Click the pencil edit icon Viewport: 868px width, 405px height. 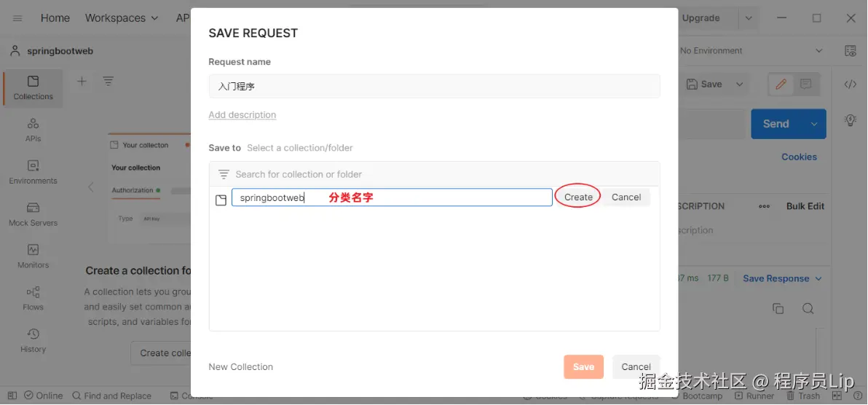pyautogui.click(x=781, y=84)
